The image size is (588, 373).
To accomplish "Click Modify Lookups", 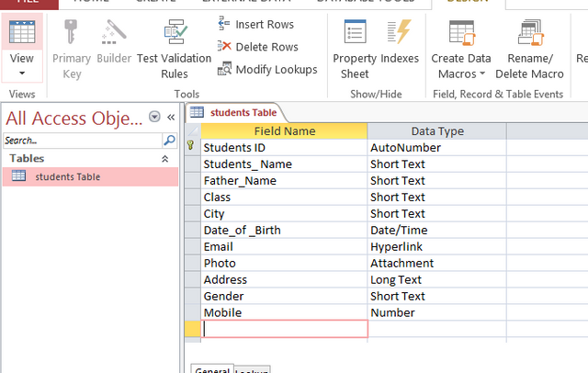I will click(x=267, y=69).
